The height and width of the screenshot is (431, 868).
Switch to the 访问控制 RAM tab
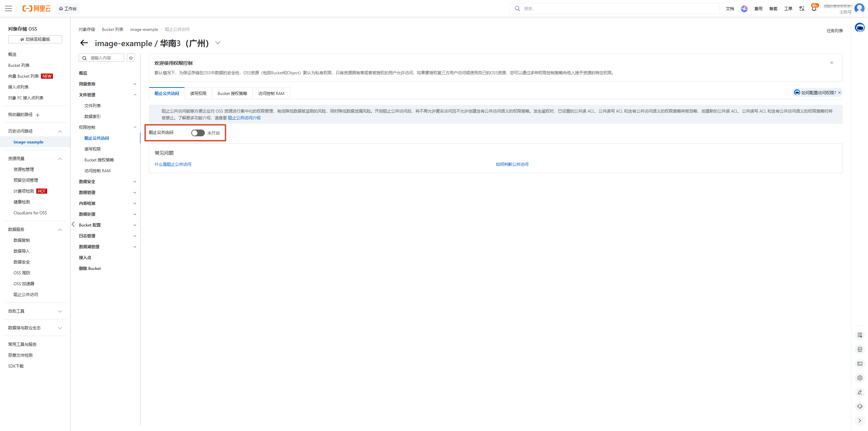point(271,93)
